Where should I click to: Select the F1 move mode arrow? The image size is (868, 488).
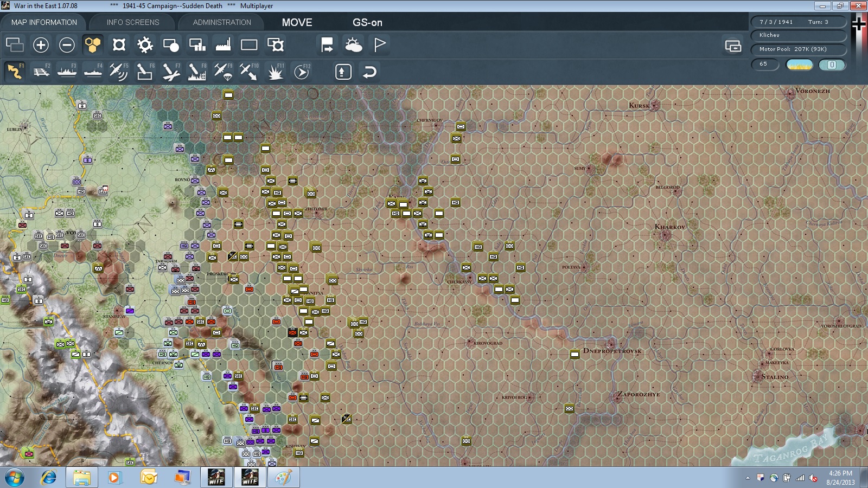(15, 72)
